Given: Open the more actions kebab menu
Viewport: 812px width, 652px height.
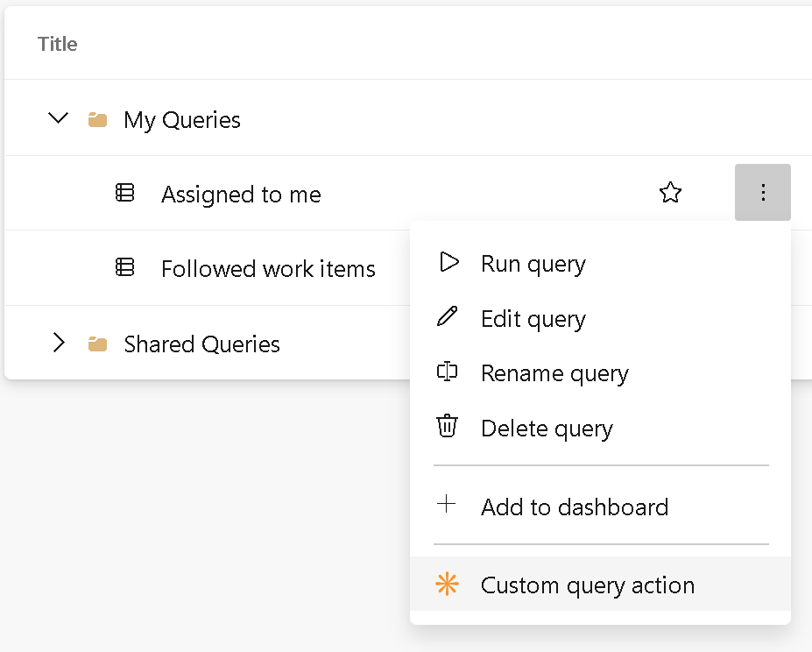Looking at the screenshot, I should [761, 192].
